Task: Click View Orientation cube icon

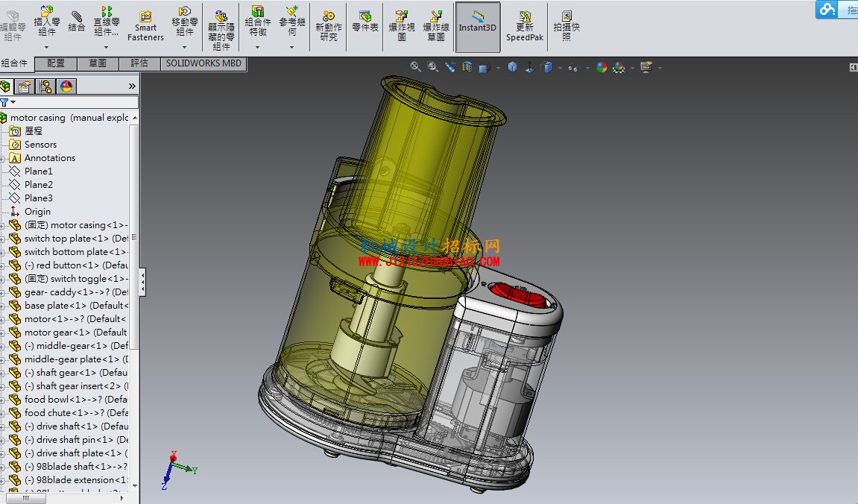Action: [485, 68]
